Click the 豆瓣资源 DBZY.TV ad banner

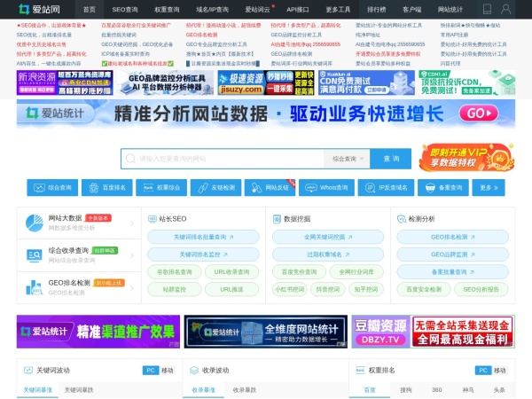434,332
